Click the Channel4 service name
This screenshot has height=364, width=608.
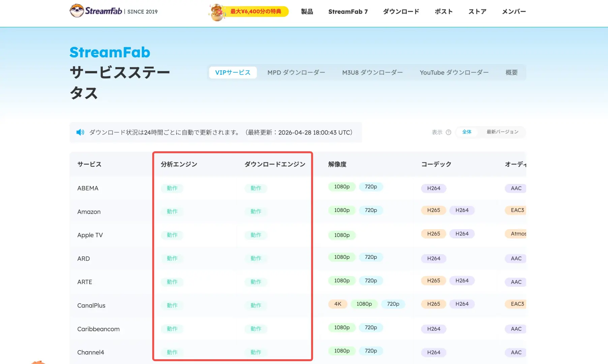tap(91, 352)
